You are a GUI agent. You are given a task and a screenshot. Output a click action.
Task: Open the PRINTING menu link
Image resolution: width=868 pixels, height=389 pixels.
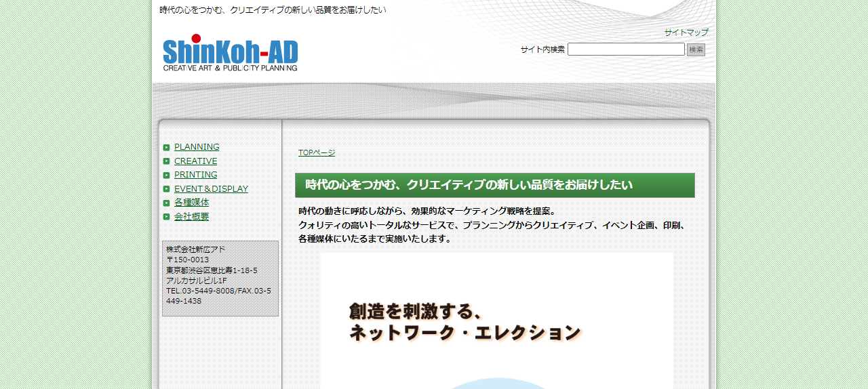(x=196, y=175)
